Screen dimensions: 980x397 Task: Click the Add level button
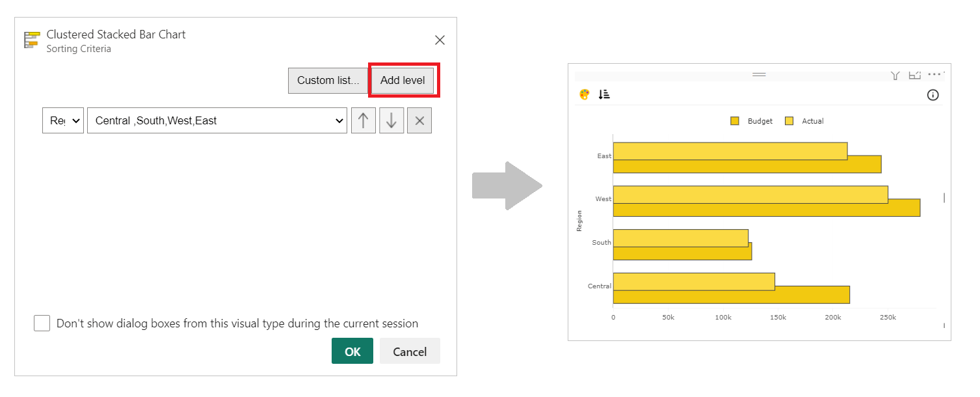coord(403,80)
